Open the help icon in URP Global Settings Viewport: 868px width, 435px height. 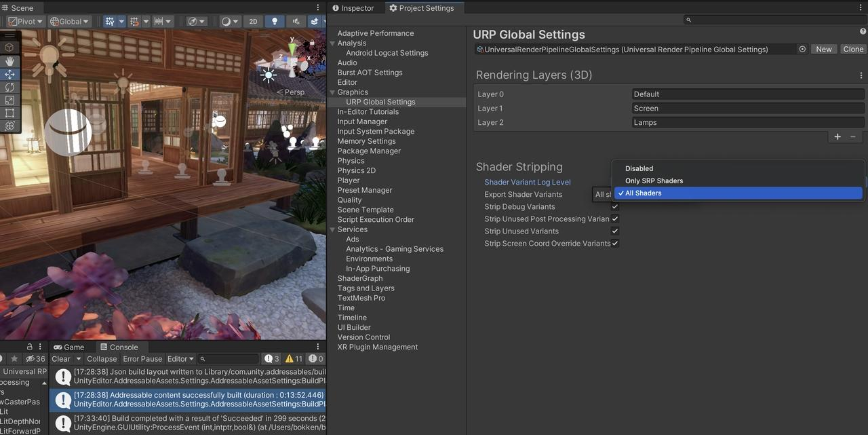click(x=863, y=31)
